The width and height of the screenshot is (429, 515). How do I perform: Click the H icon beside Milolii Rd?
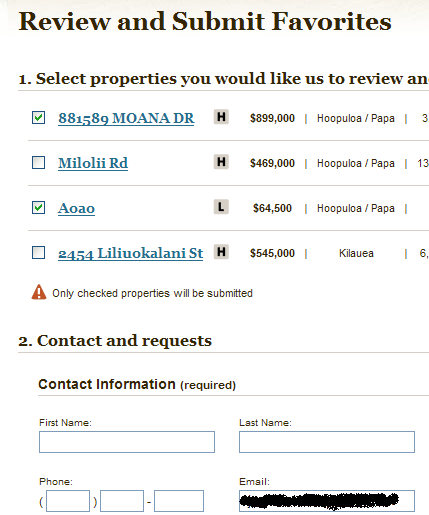221,162
